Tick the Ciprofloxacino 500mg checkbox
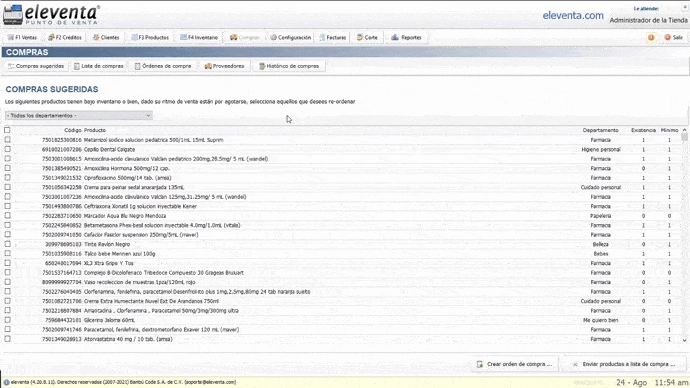The height and width of the screenshot is (388, 690). (x=7, y=178)
